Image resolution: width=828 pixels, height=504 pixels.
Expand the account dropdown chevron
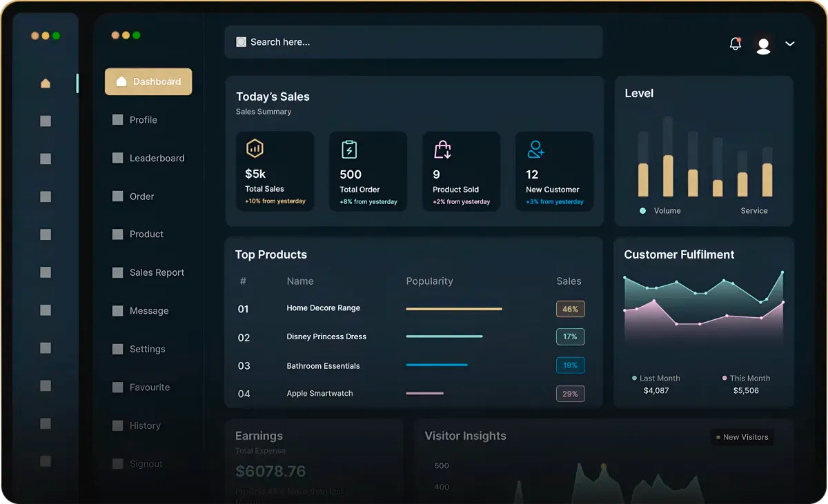click(x=790, y=43)
